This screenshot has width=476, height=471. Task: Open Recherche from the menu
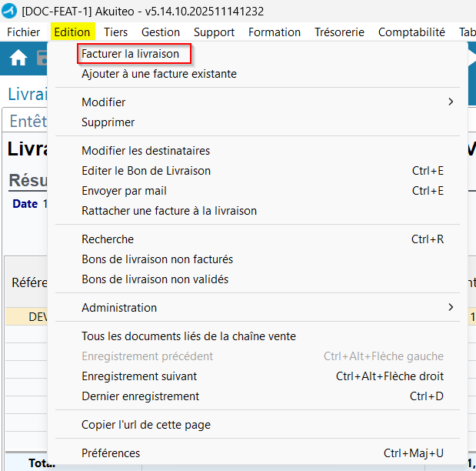pyautogui.click(x=108, y=239)
